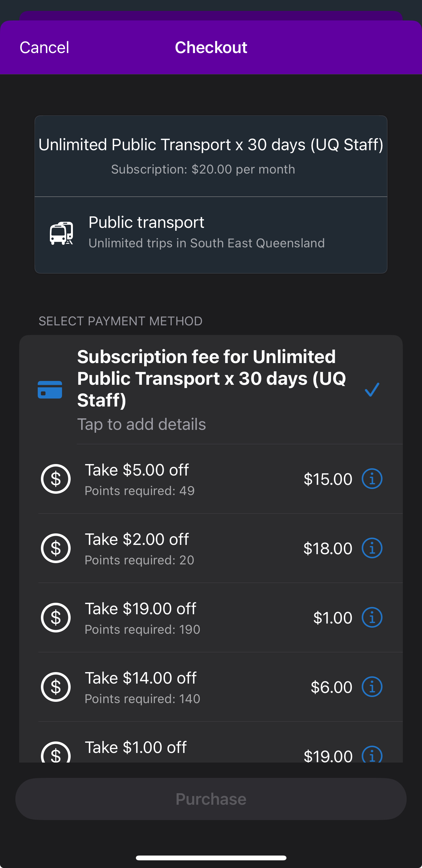This screenshot has width=422, height=868.
Task: Toggle the blue checkmark on subscription fee
Action: click(372, 390)
